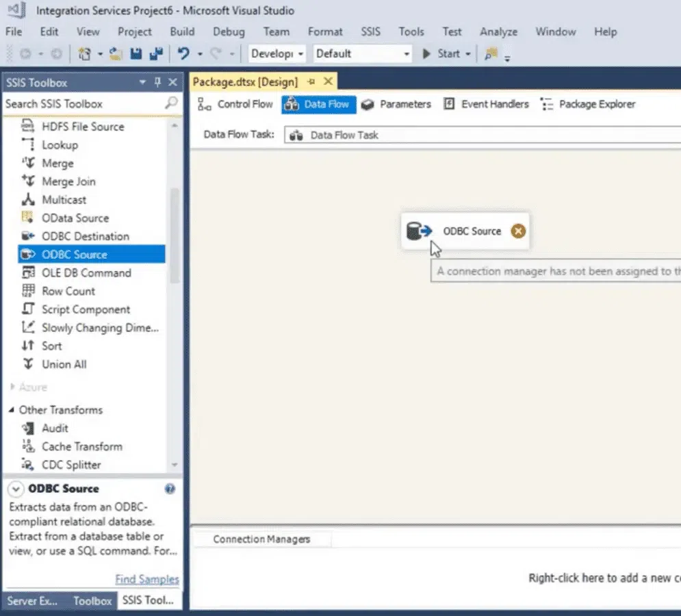This screenshot has width=681, height=616.
Task: Click the Script Component icon
Action: pos(28,309)
